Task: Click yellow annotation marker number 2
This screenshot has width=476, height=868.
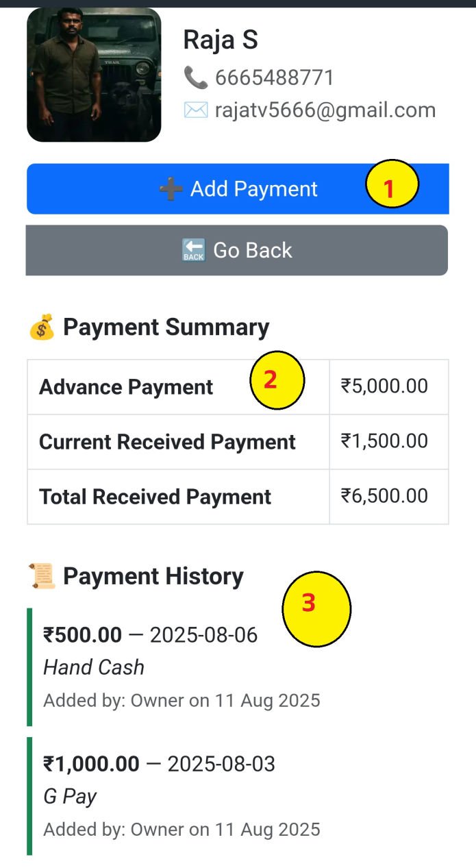Action: coord(275,380)
